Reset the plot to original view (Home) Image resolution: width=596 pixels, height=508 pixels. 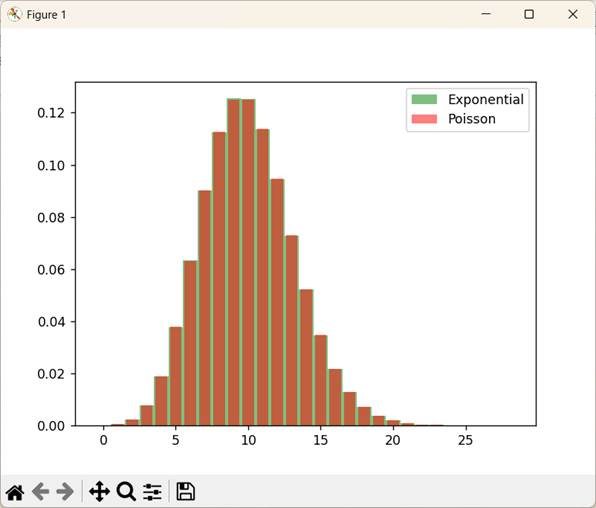click(x=15, y=492)
